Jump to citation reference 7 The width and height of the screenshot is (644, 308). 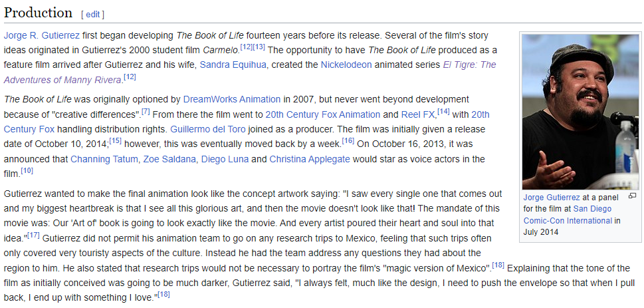(x=146, y=110)
